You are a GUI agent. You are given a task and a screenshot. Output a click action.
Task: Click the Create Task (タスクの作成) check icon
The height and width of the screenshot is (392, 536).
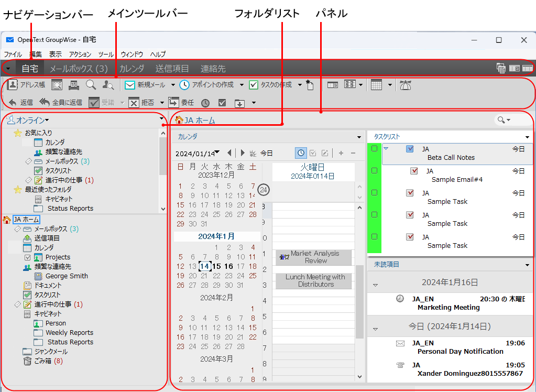[x=253, y=85]
